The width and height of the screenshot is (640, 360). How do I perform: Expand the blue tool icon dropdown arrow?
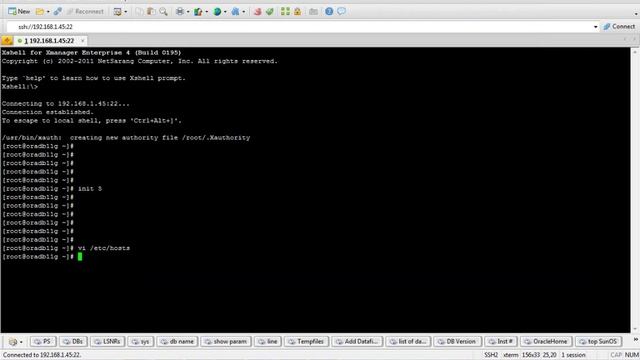pyautogui.click(x=244, y=12)
